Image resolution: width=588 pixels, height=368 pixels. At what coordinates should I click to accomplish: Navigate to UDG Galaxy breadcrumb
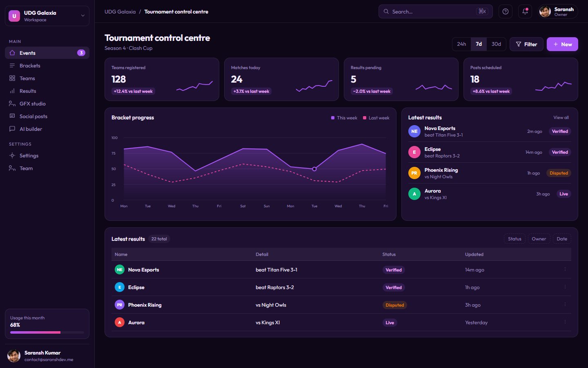[x=120, y=12]
